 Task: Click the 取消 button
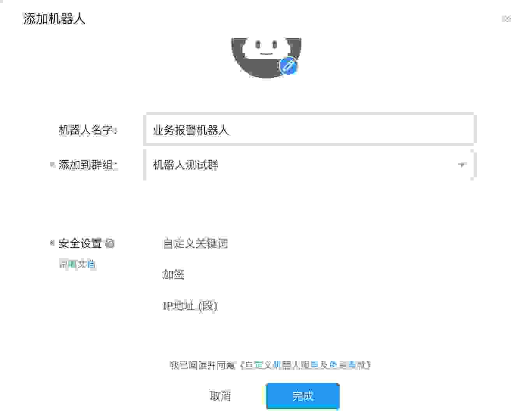coord(220,396)
